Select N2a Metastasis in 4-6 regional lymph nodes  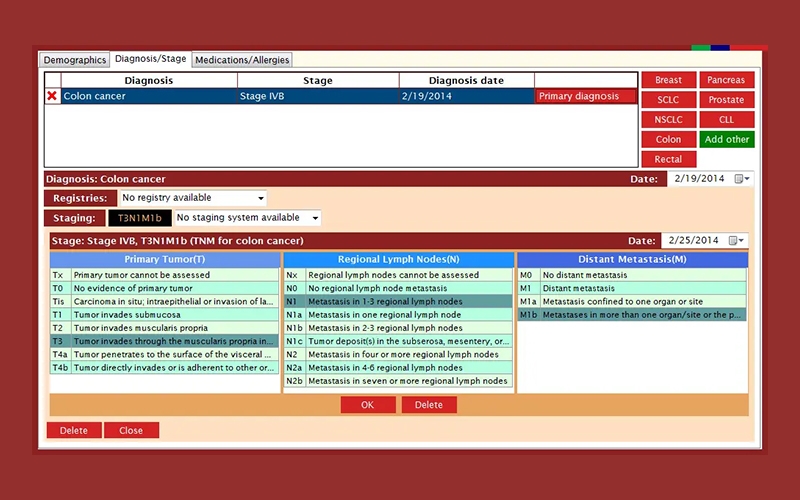click(x=398, y=368)
